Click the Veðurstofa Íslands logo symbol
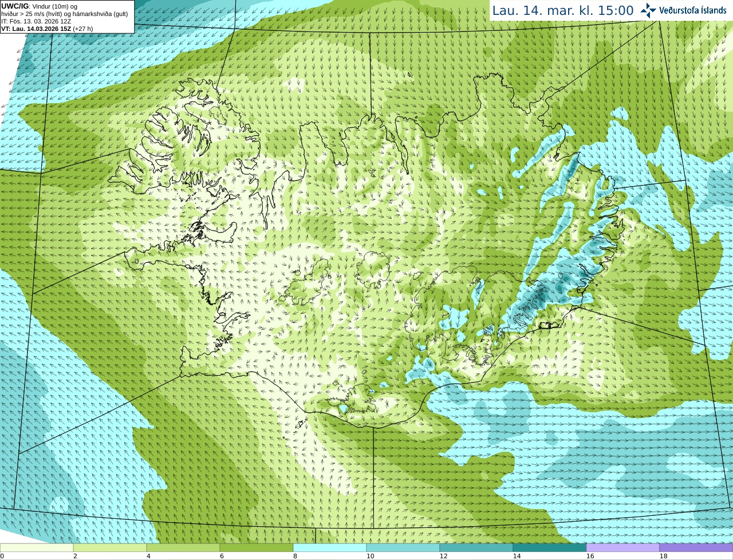Image resolution: width=733 pixels, height=560 pixels. [648, 10]
